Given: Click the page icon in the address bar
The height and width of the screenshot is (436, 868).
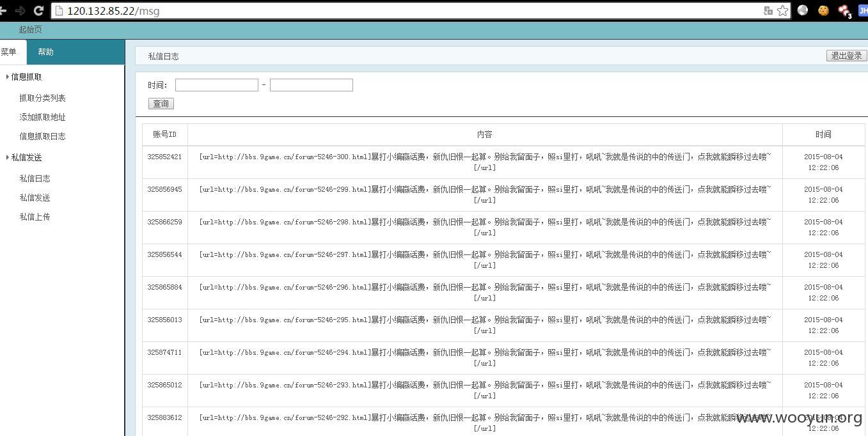Looking at the screenshot, I should click(x=59, y=11).
